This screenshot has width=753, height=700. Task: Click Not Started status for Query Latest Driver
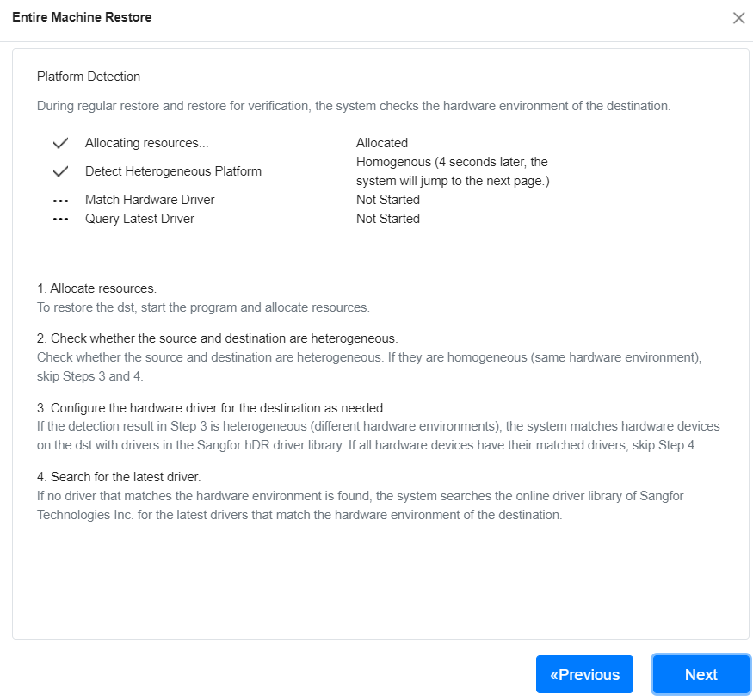tap(388, 219)
